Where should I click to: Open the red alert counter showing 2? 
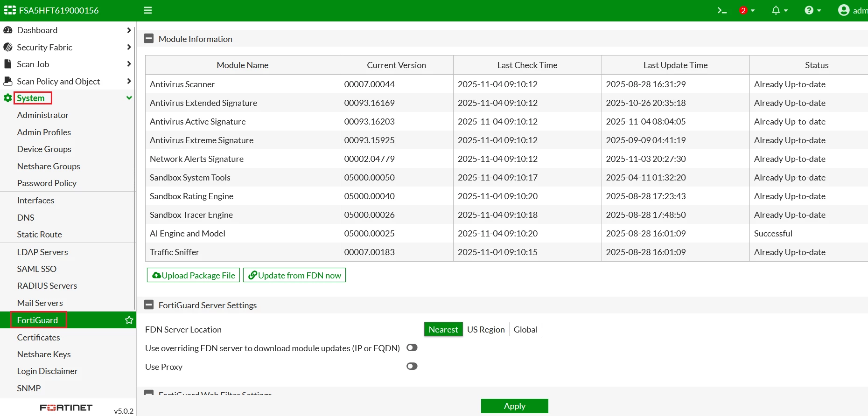pos(743,10)
